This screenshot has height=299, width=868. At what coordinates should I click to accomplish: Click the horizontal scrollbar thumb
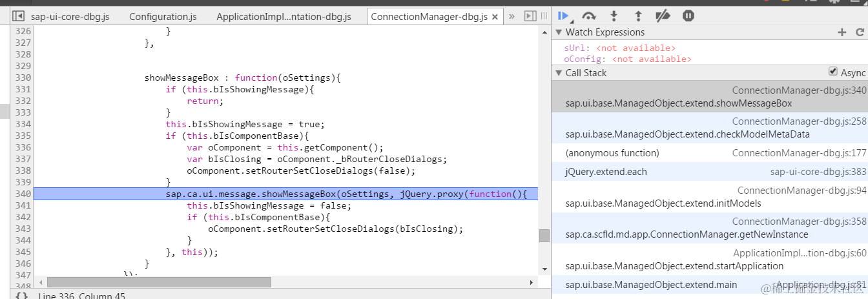(x=159, y=282)
